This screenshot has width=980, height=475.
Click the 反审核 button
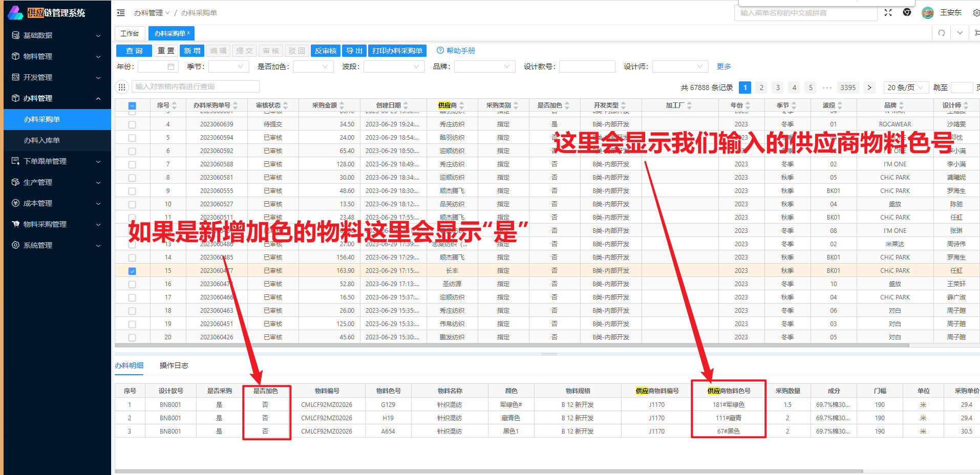pyautogui.click(x=325, y=51)
